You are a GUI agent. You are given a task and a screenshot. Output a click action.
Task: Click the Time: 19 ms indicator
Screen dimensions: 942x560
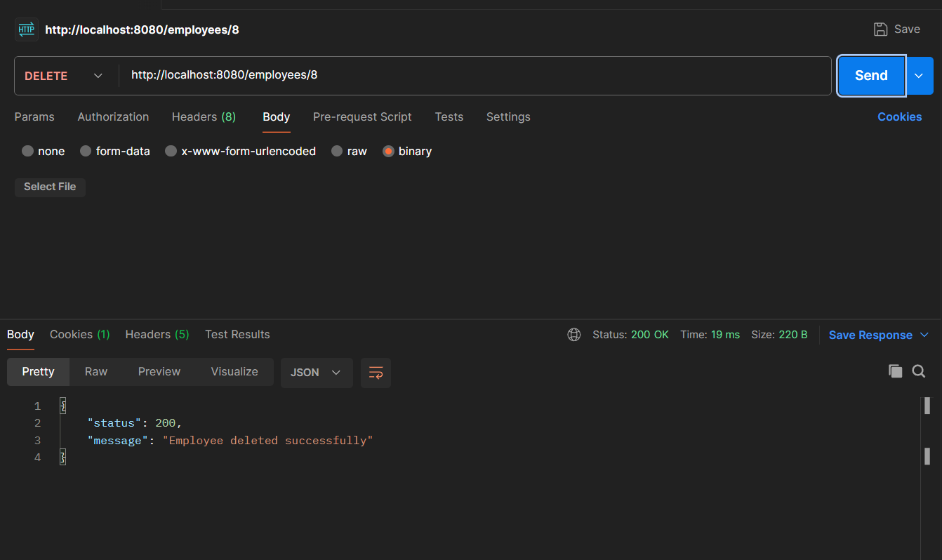(710, 335)
